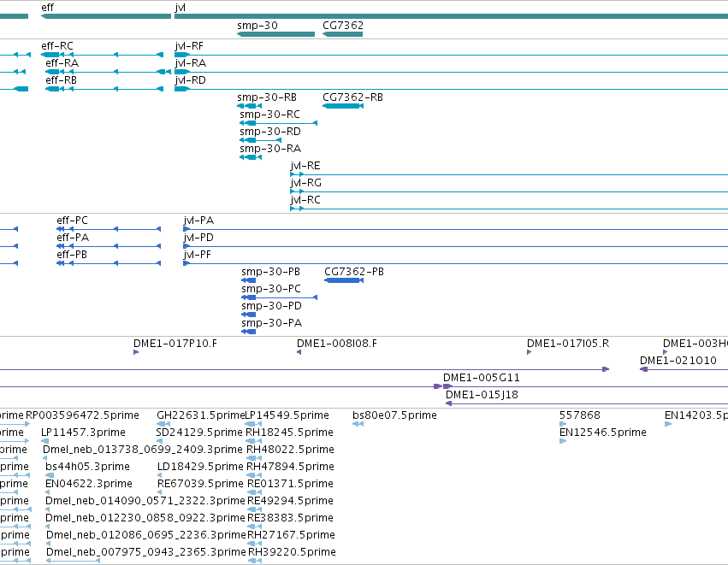Screen dimensions: 728x565
Task: Select EST SD24129.5prime
Action: click(199, 433)
